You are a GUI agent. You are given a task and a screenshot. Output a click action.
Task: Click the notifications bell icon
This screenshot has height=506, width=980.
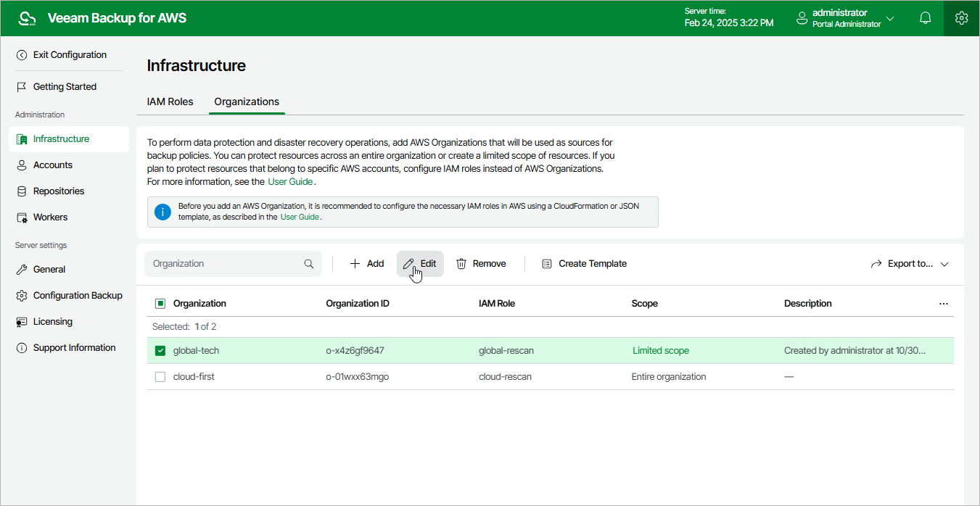926,18
